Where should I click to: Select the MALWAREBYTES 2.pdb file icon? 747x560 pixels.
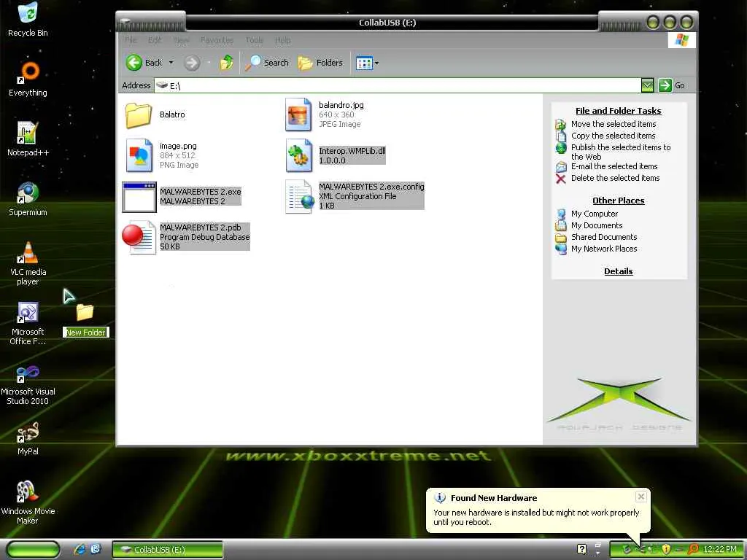139,237
